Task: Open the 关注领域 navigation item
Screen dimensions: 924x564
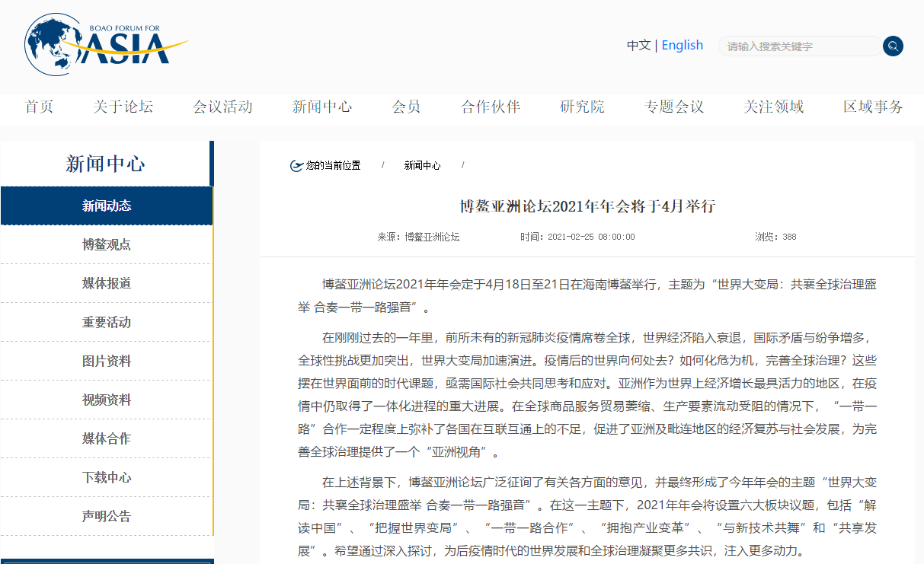Action: 774,107
